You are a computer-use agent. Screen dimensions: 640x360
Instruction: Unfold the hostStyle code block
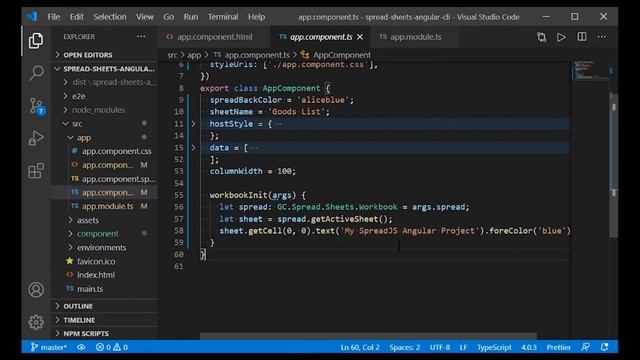pyautogui.click(x=193, y=124)
